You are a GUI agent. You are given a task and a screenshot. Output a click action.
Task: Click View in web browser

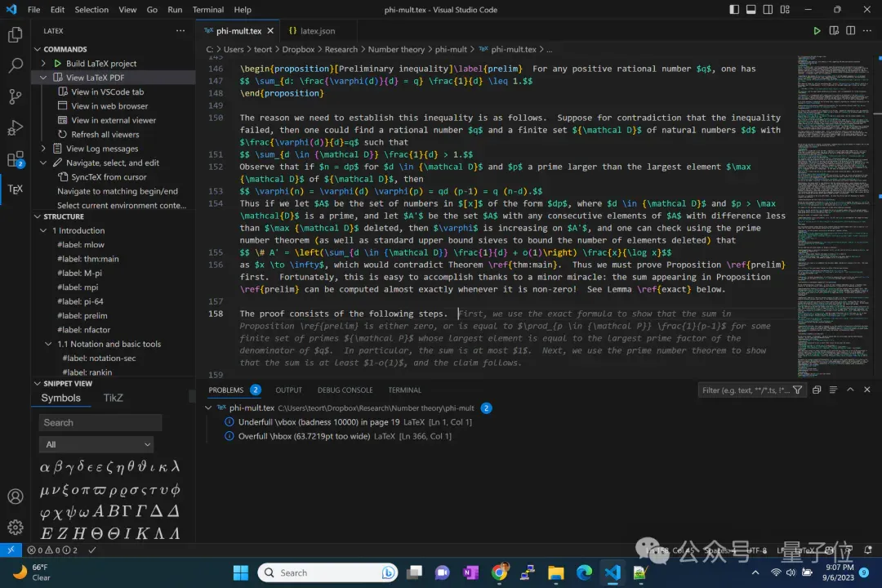[109, 106]
